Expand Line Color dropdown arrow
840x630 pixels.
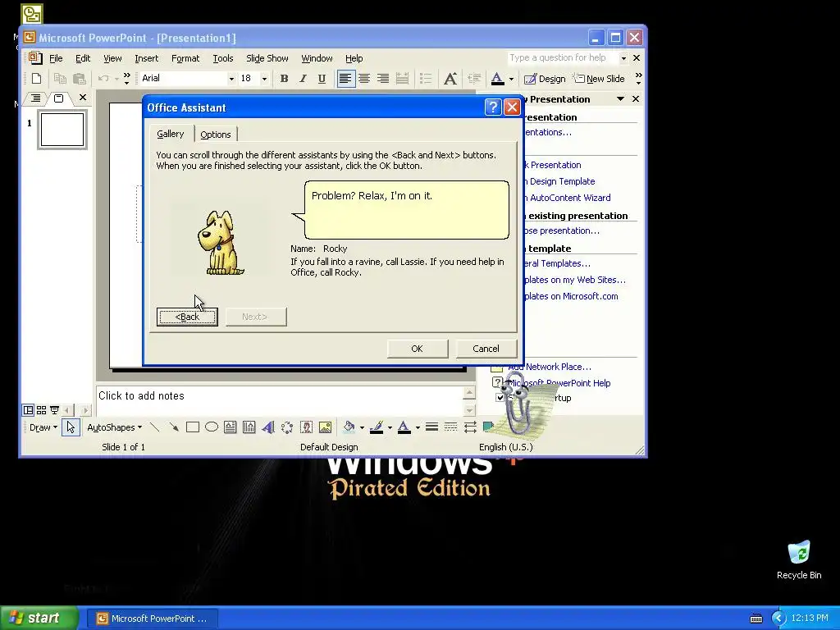pyautogui.click(x=390, y=427)
